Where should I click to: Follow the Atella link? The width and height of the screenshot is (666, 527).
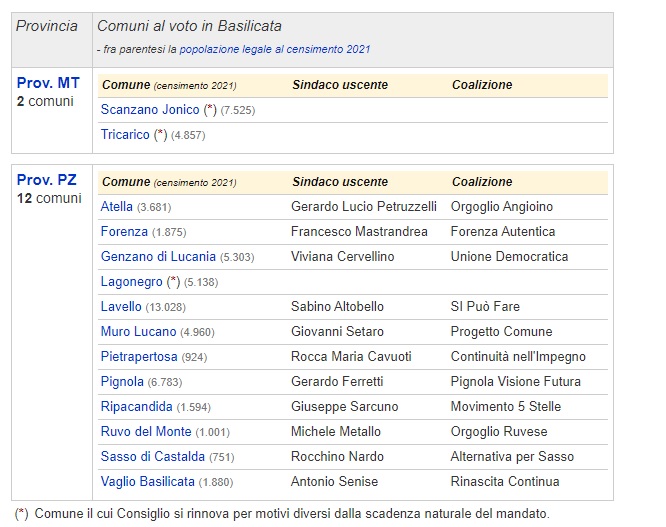tap(117, 207)
